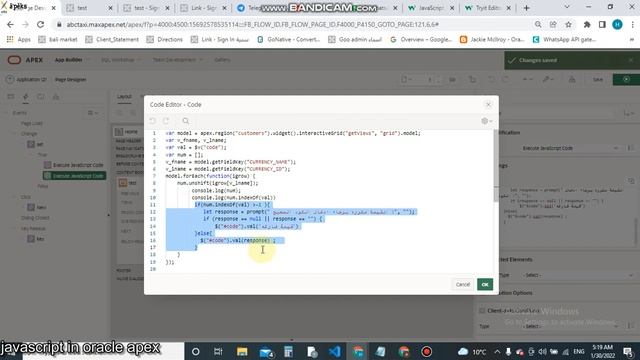Click the Cortana circle on taskbar
640x360 pixels.
click(x=196, y=351)
